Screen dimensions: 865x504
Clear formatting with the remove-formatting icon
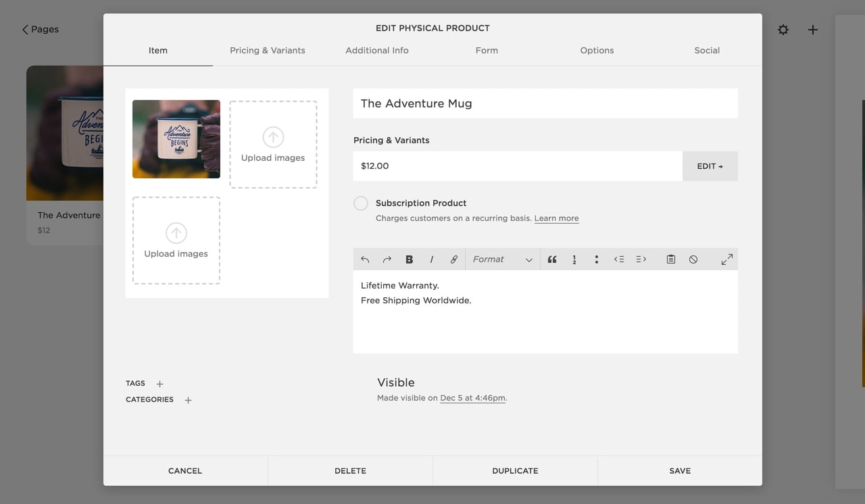(x=693, y=259)
